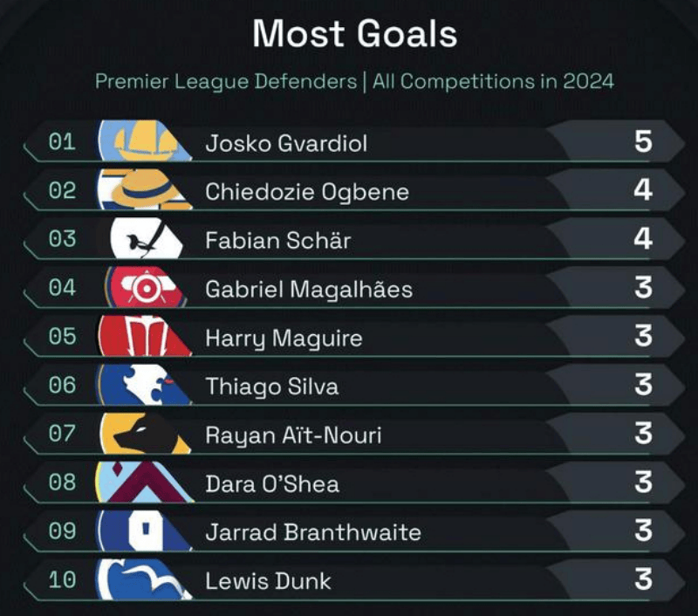Click the magpie crest beside Fabian Schär
The image size is (698, 616).
[x=146, y=238]
